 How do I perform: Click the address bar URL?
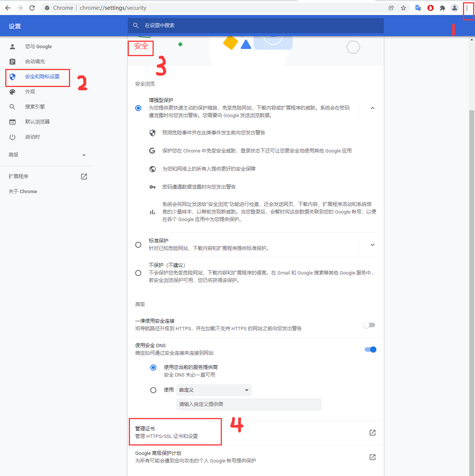click(x=113, y=8)
